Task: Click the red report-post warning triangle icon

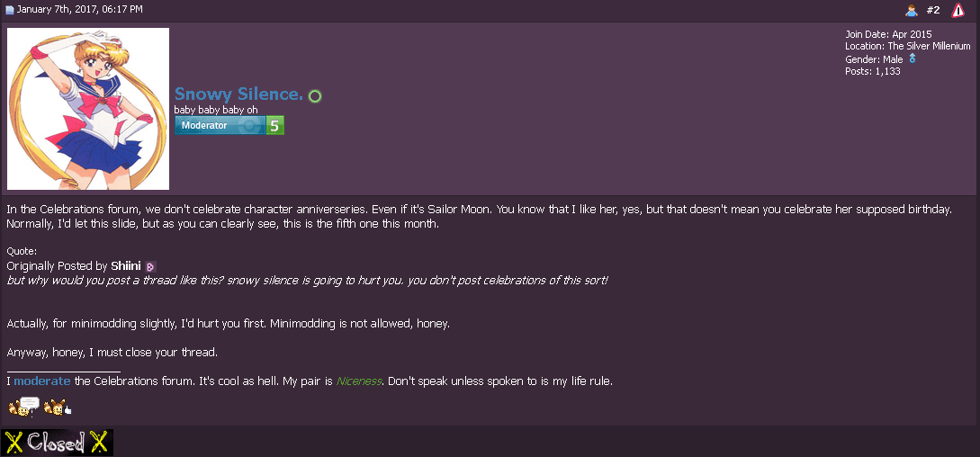Action: pos(958,10)
